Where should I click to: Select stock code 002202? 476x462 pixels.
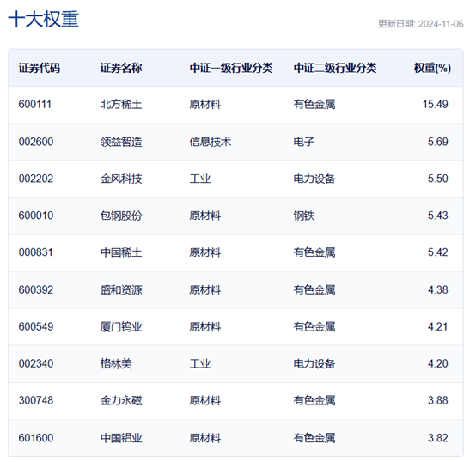[x=36, y=179]
